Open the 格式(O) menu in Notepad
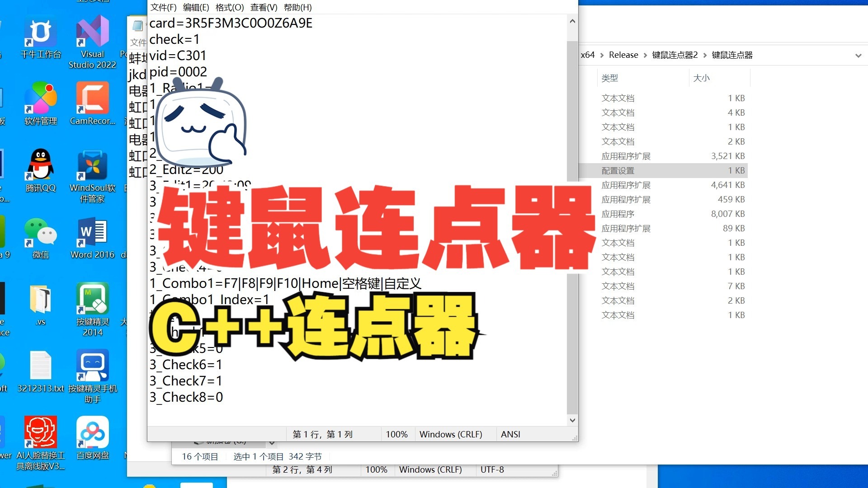Viewport: 868px width, 488px height. [230, 7]
